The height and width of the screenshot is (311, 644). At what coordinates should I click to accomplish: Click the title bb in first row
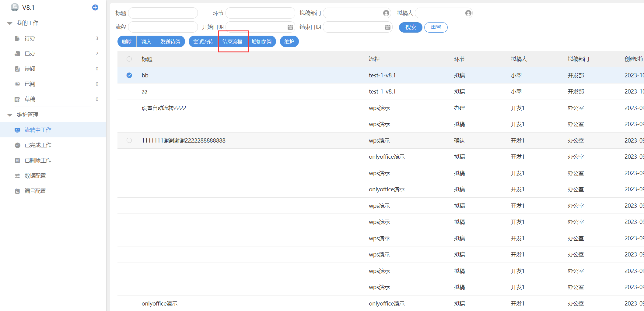pos(145,76)
